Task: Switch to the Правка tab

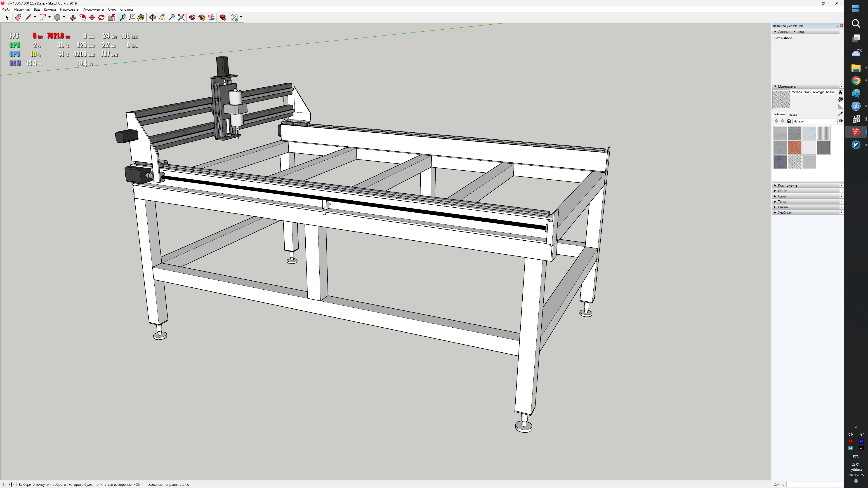Action: tap(792, 115)
